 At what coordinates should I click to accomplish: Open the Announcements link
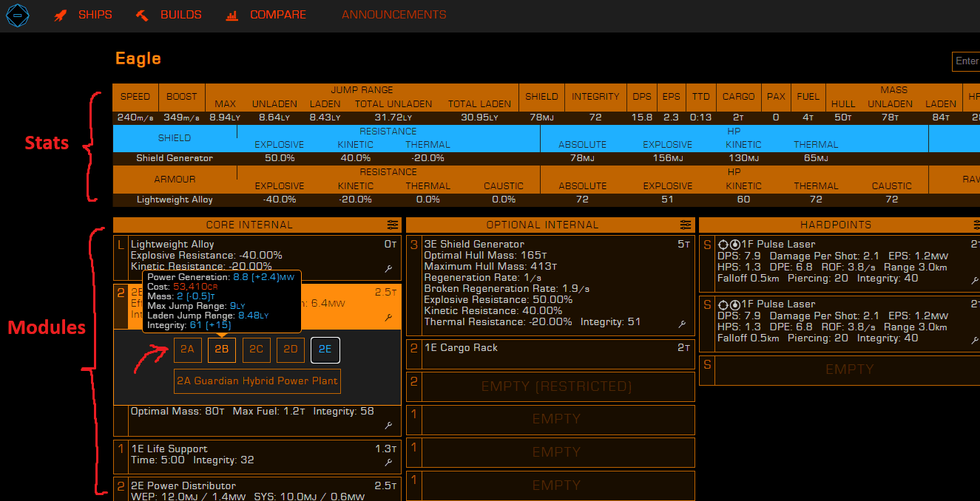click(x=393, y=15)
